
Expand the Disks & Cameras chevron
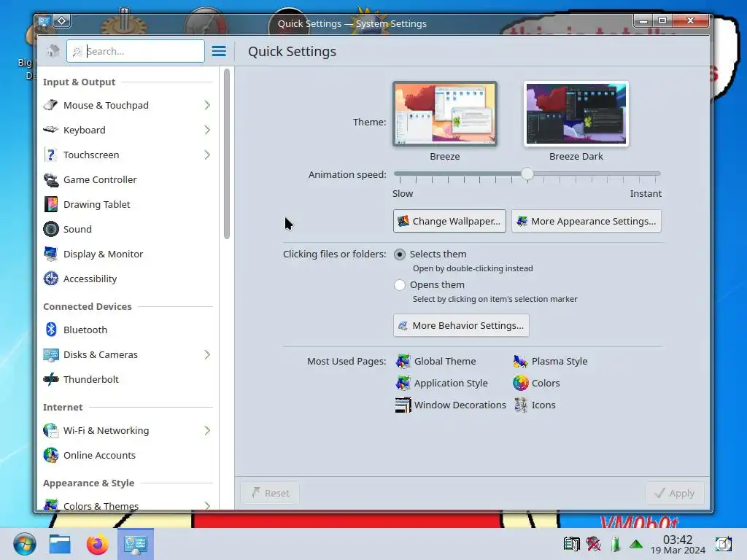pos(207,354)
